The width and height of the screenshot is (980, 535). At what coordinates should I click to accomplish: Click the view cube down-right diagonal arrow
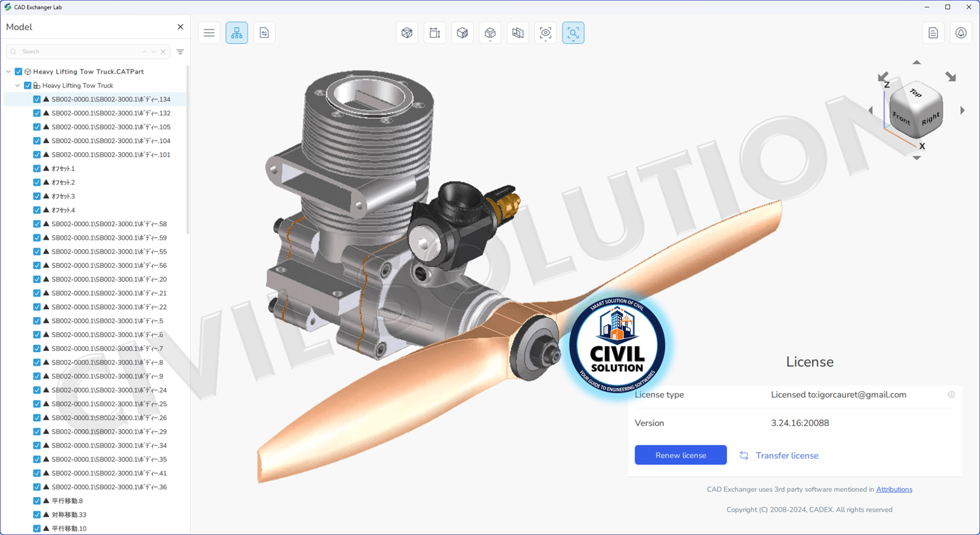point(951,77)
